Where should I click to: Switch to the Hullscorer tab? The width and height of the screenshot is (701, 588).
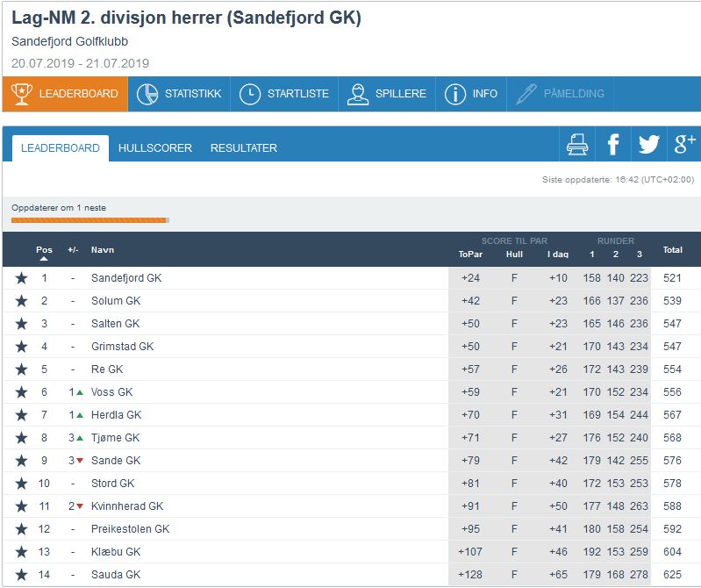point(155,148)
